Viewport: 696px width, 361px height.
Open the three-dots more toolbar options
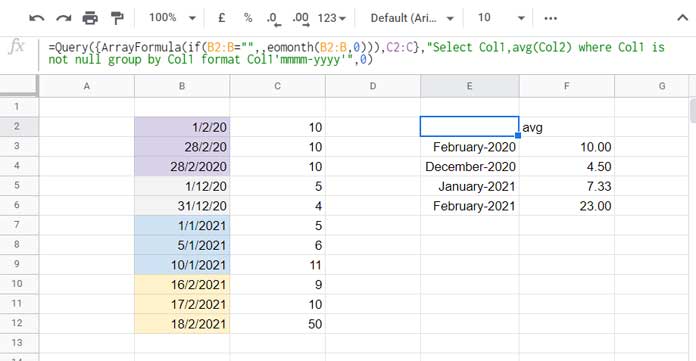point(550,18)
